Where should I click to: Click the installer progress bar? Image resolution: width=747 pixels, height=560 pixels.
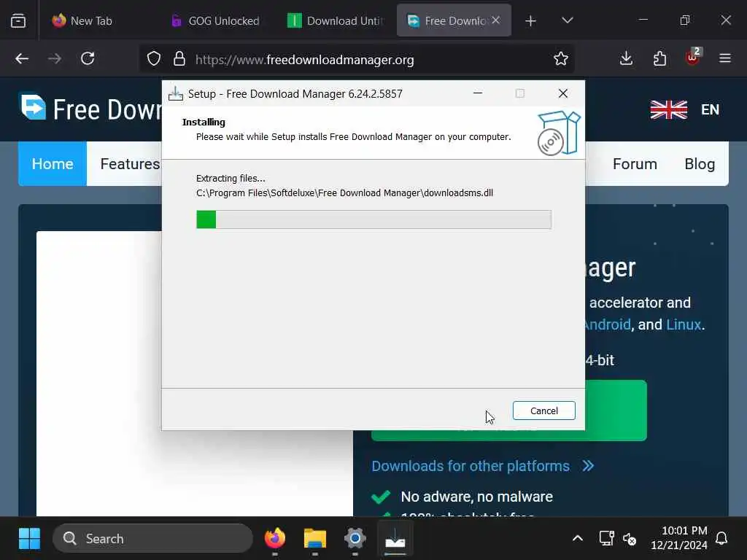tap(373, 219)
